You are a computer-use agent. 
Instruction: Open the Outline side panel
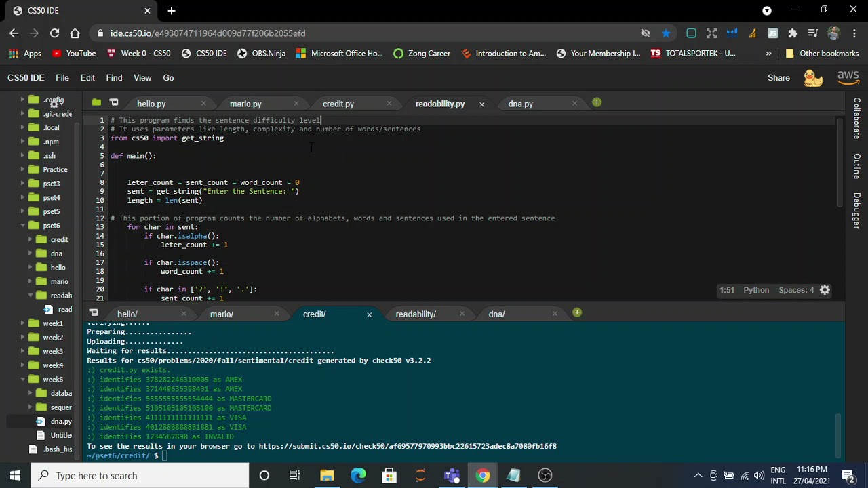(x=857, y=167)
